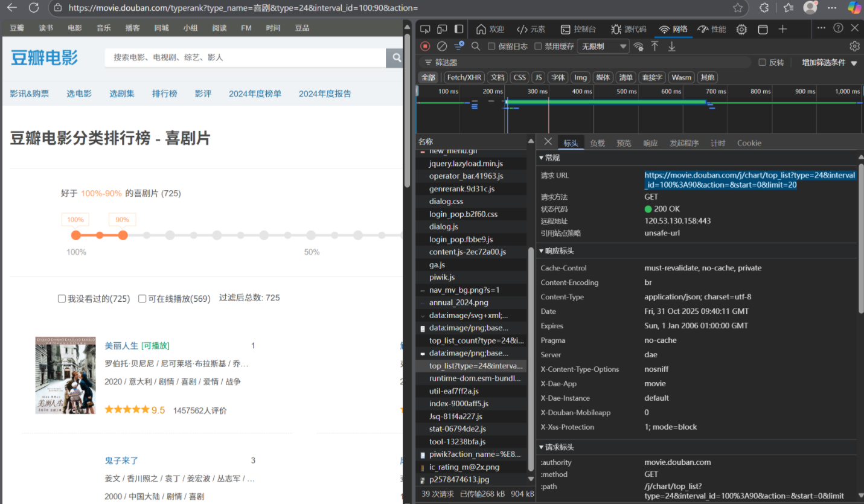Screen dimensions: 864x504
Task: Filter requests by JS type
Action: (538, 77)
